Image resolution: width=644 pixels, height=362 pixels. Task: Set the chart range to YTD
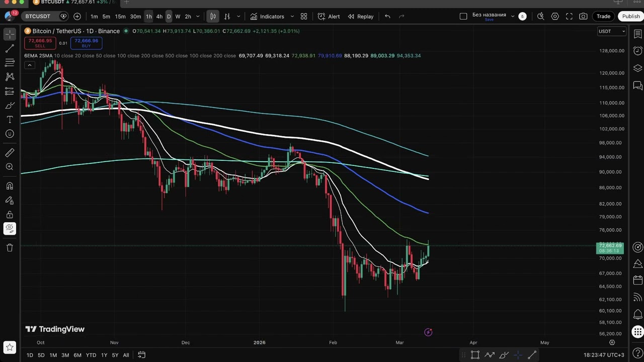click(91, 355)
